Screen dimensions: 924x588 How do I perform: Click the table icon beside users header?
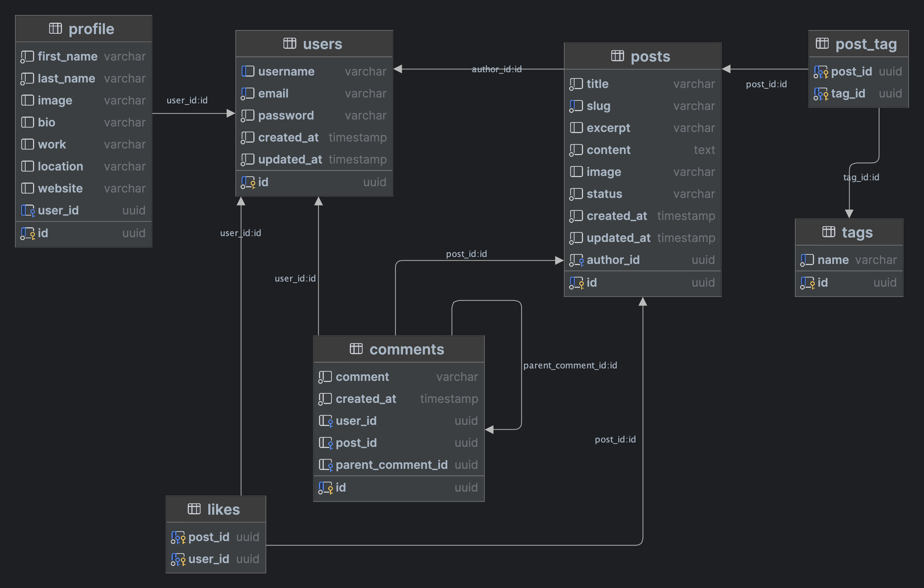pos(290,43)
